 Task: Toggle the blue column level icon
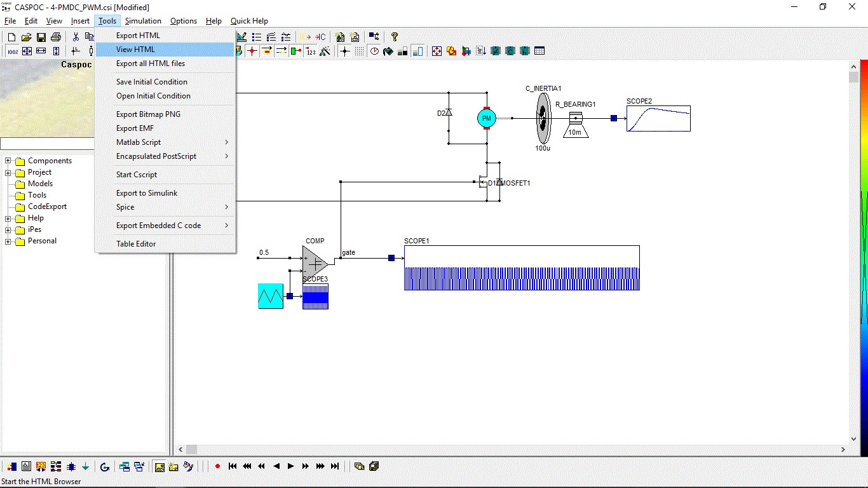pyautogui.click(x=419, y=51)
